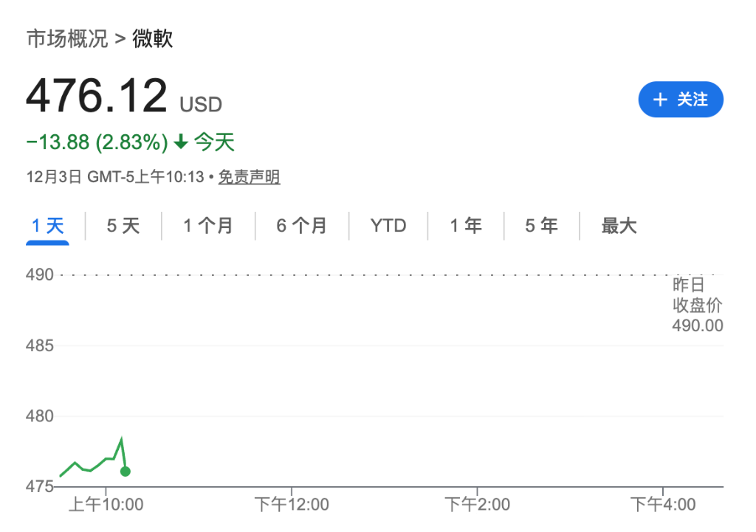Switch to the 1 年 tab

(466, 226)
